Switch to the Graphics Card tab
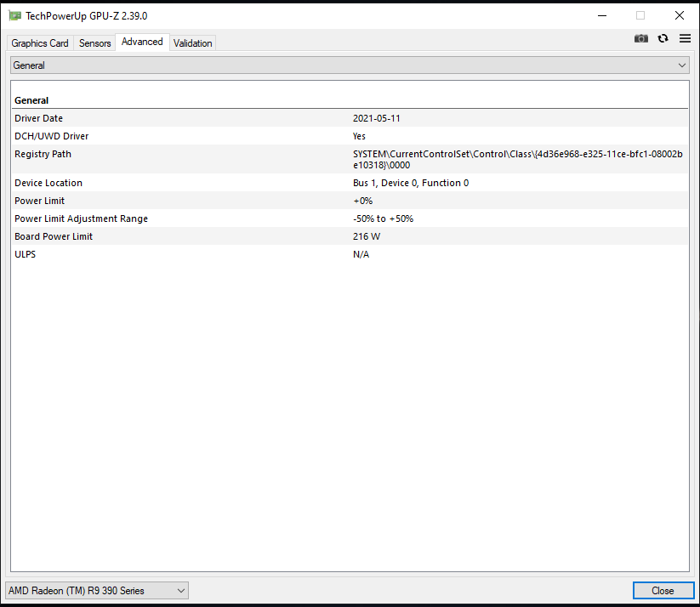This screenshot has height=607, width=700. [x=40, y=43]
